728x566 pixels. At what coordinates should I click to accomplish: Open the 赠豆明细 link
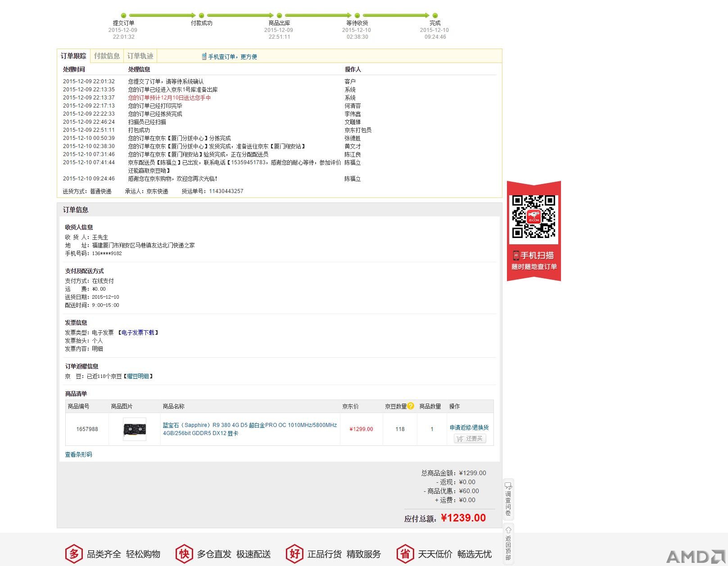point(138,376)
